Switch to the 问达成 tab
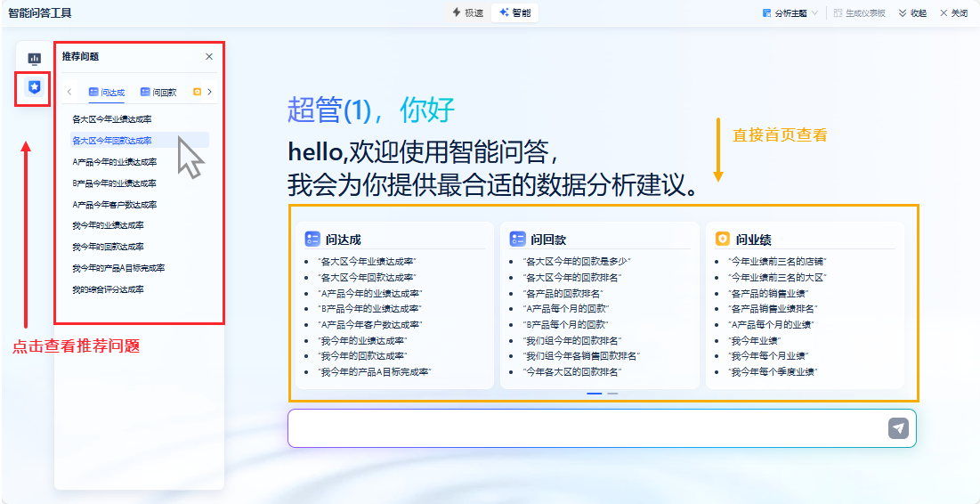This screenshot has height=504, width=980. pyautogui.click(x=106, y=92)
